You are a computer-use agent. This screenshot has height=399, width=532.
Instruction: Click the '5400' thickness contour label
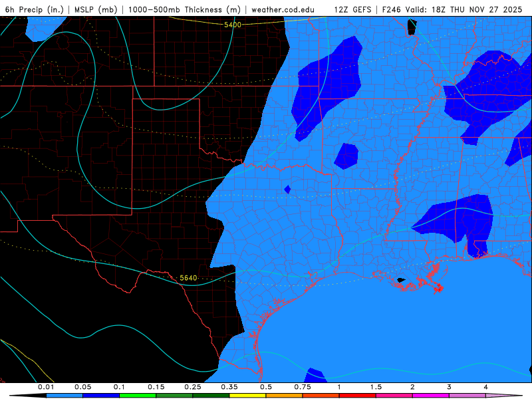point(233,25)
